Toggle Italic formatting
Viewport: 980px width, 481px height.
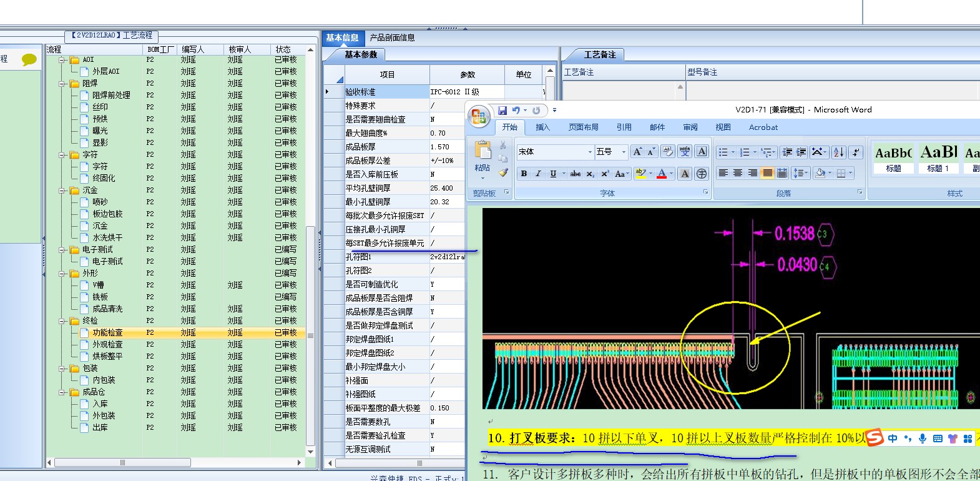(538, 174)
